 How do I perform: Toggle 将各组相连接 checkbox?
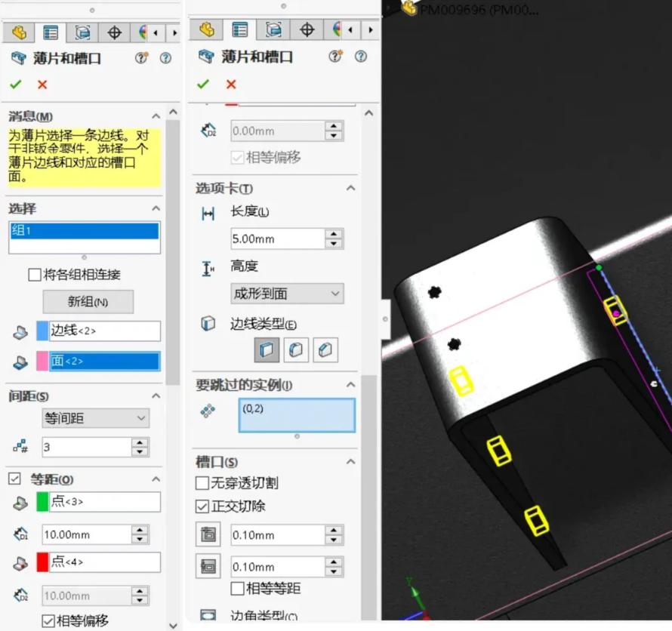coord(34,275)
